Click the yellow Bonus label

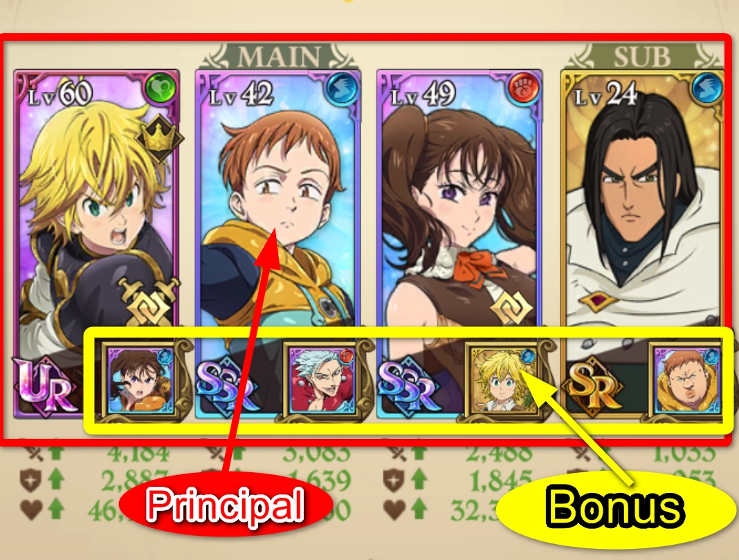(615, 507)
